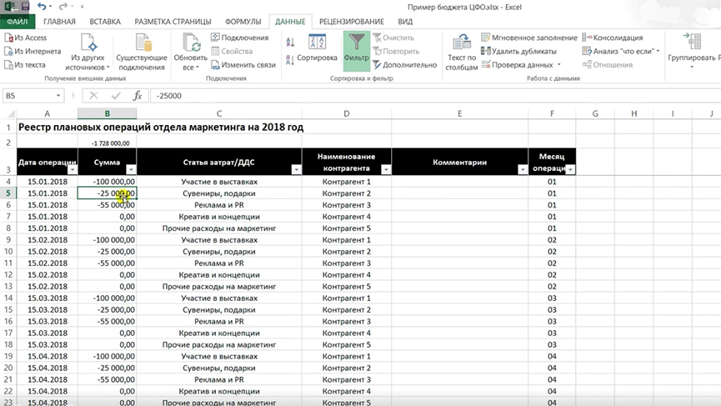Screen dimensions: 721x406
Task: Open the Дата операции filter dropdown
Action: (x=72, y=170)
